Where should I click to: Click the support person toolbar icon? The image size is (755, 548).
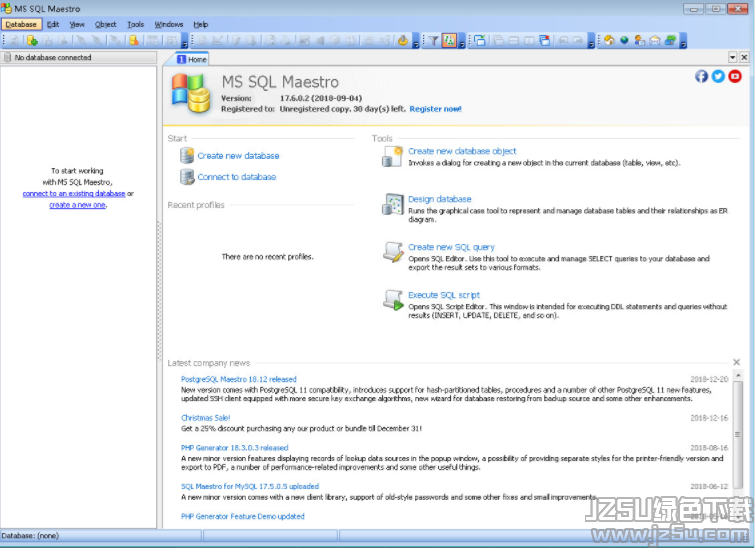click(x=639, y=40)
